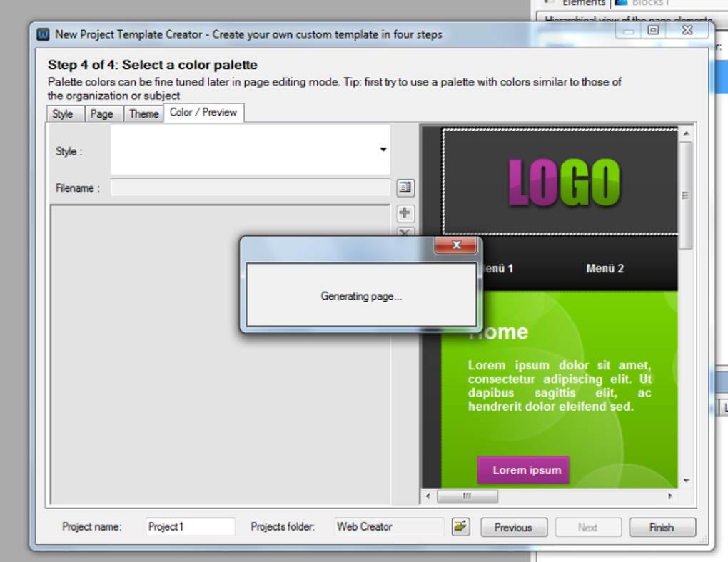Select the Color / Preview tab
728x562 pixels.
pyautogui.click(x=203, y=112)
